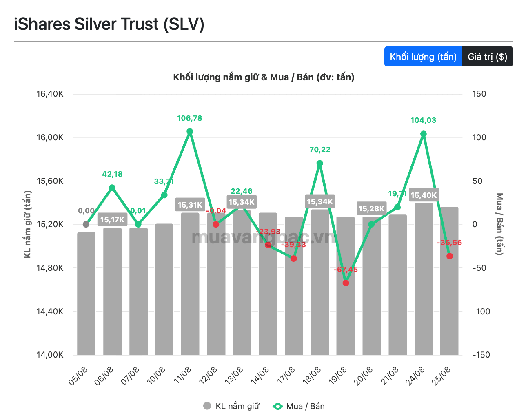
Task: Switch to Giá trị ($) view
Action: tap(488, 57)
